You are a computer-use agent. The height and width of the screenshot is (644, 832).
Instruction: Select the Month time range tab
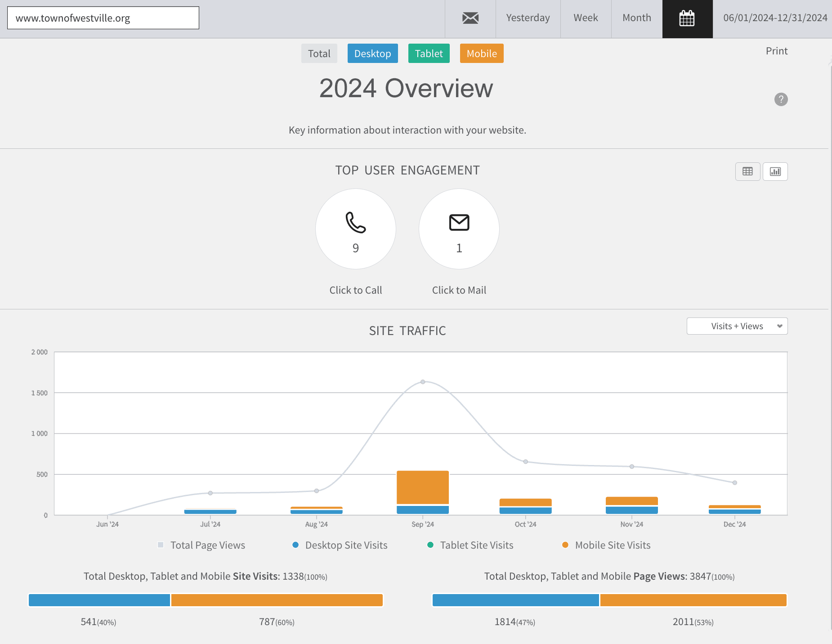click(x=636, y=18)
